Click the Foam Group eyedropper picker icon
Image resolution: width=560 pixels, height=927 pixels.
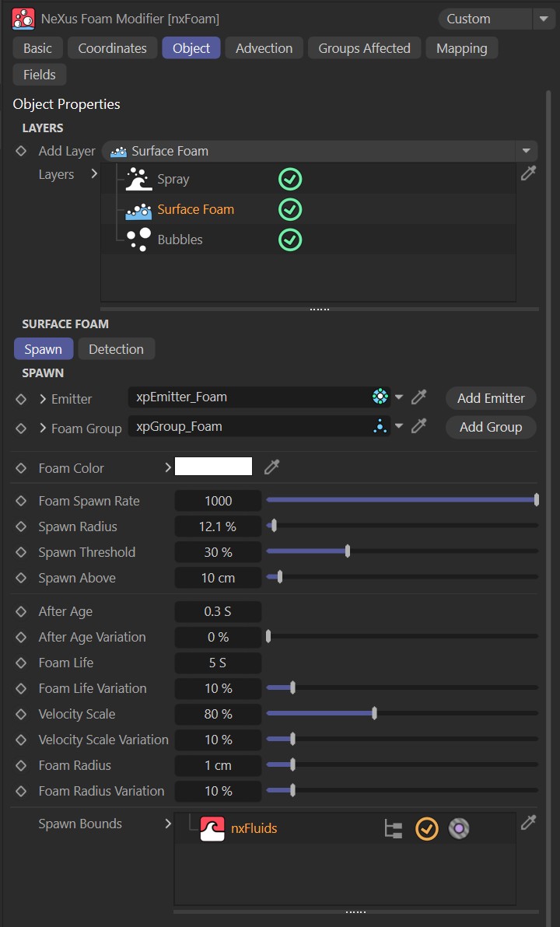click(x=419, y=426)
